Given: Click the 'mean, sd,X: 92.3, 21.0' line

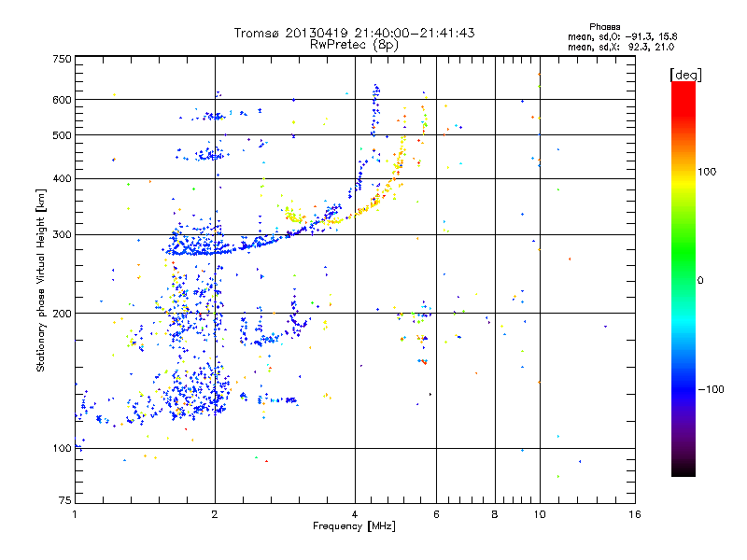Looking at the screenshot, I should tap(621, 47).
